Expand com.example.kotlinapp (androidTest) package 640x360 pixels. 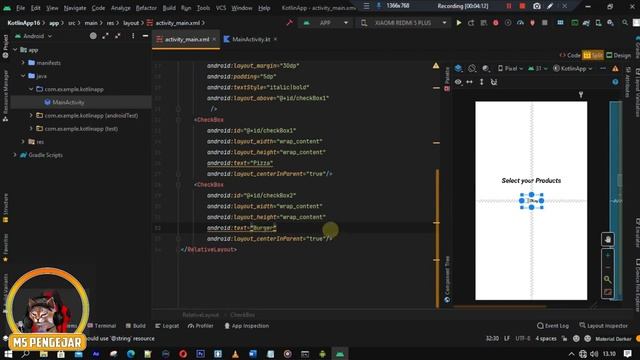pos(31,116)
